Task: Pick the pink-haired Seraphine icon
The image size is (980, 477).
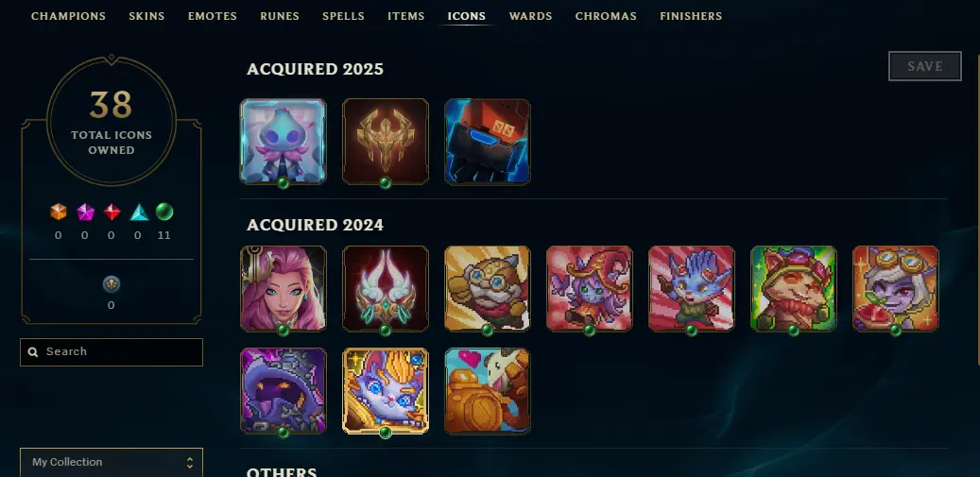Action: 284,288
